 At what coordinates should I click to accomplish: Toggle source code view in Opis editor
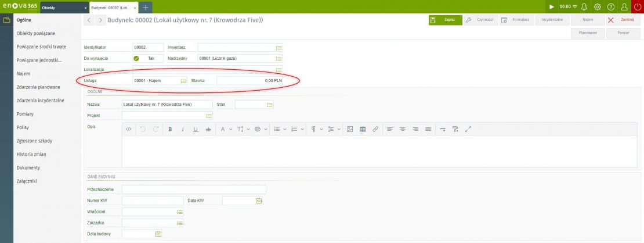(128, 129)
